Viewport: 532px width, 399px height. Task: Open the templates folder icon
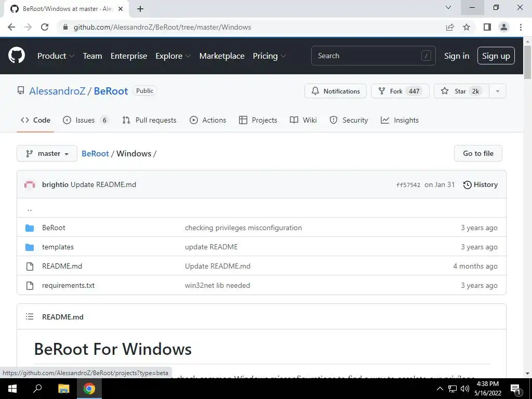coord(30,247)
